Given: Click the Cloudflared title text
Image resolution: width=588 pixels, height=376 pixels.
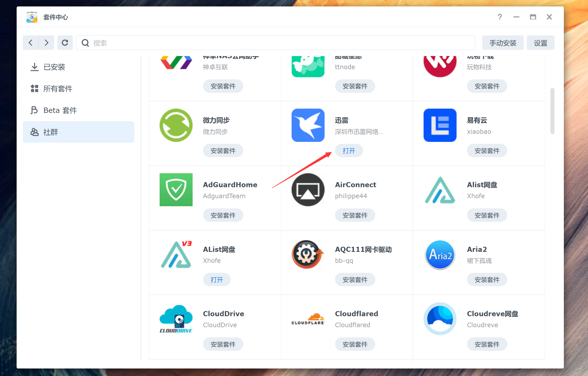Looking at the screenshot, I should 357,314.
